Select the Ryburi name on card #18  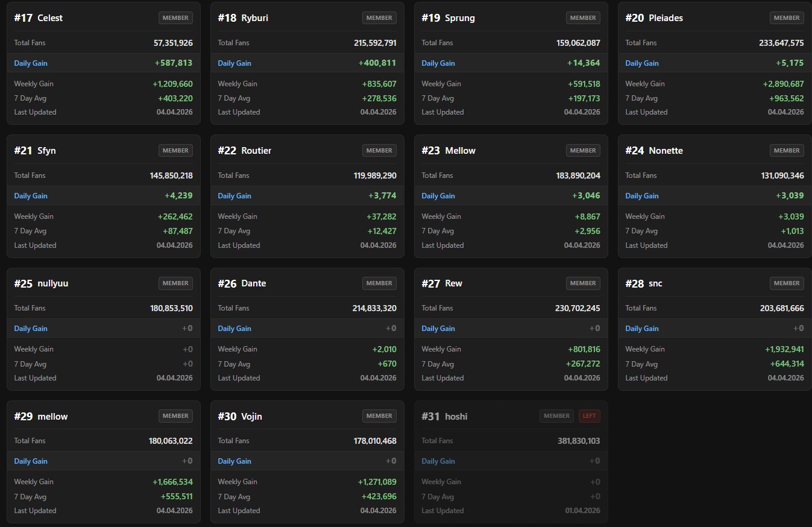[x=254, y=18]
